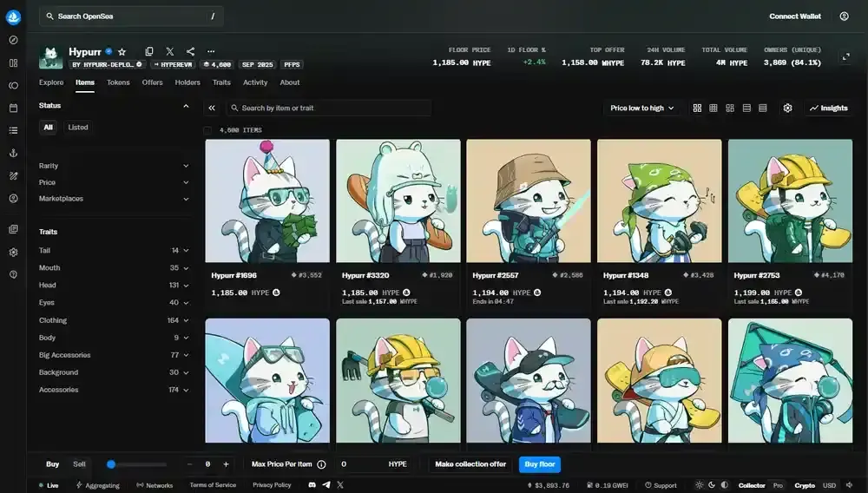Switch to list view icon
Screen dimensions: 868x493
coord(746,108)
